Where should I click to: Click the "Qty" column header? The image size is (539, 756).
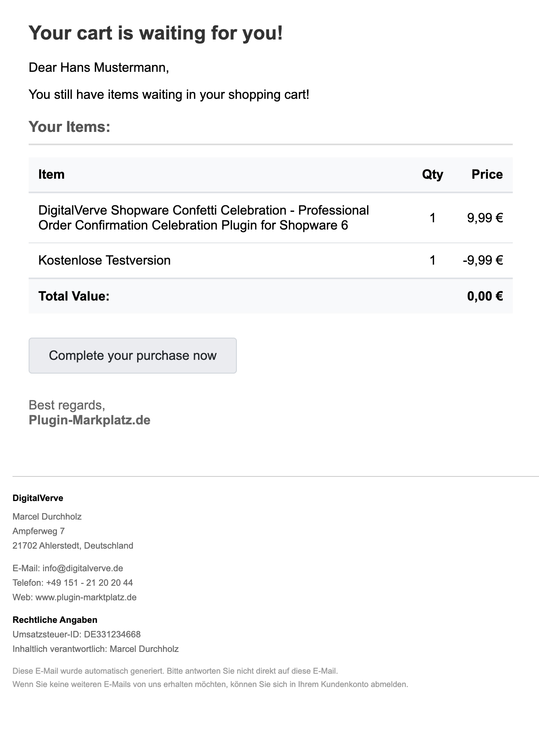(x=432, y=174)
